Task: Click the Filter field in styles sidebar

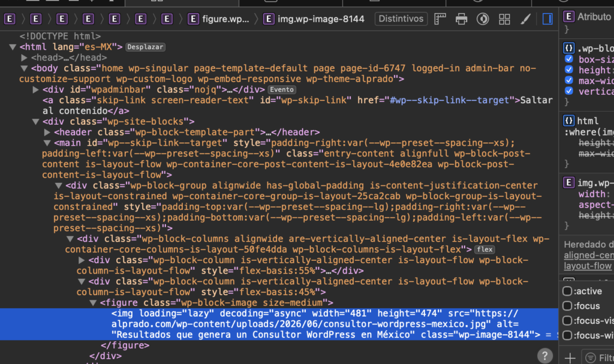Action: [x=598, y=358]
